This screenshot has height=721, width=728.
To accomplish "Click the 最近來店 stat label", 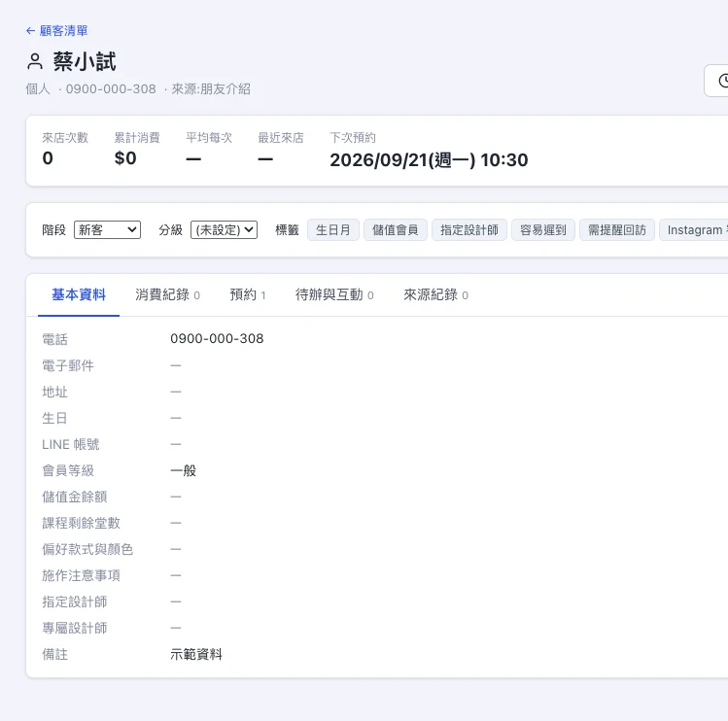I will 281,137.
